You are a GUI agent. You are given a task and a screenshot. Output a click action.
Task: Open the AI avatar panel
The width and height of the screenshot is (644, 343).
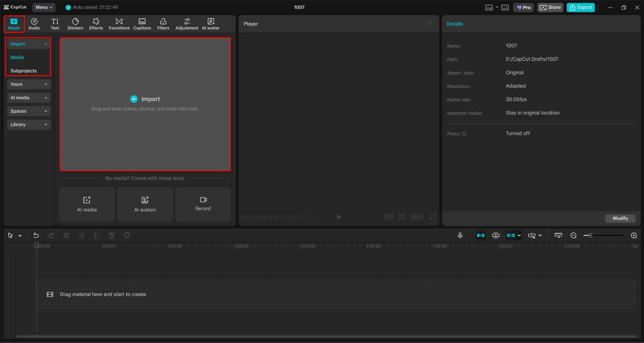(x=211, y=24)
